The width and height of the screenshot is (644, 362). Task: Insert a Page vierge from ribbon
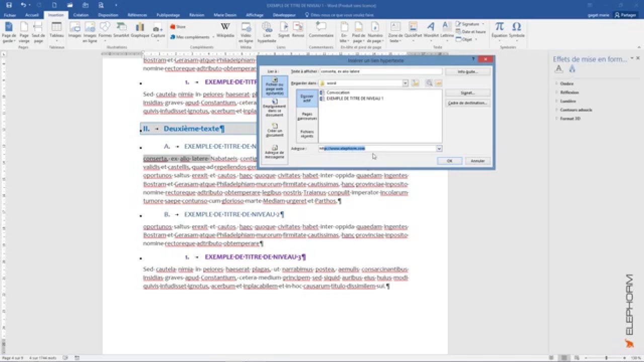pyautogui.click(x=24, y=32)
